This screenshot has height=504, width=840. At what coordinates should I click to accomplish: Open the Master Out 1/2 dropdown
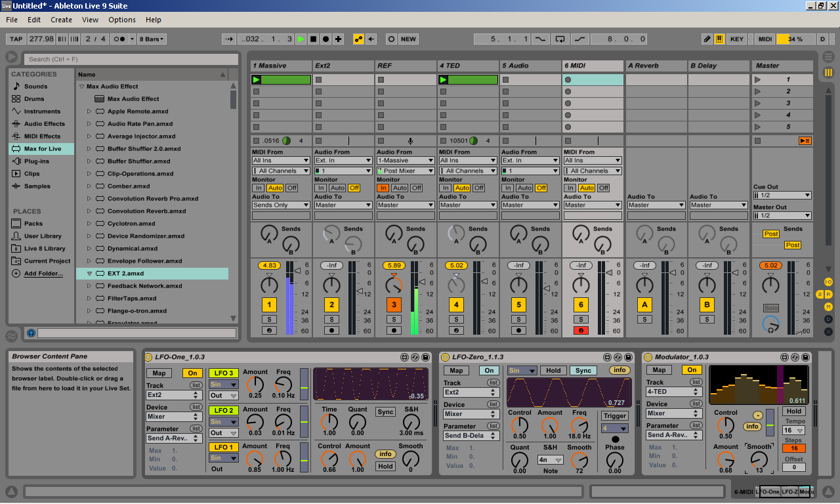click(782, 216)
